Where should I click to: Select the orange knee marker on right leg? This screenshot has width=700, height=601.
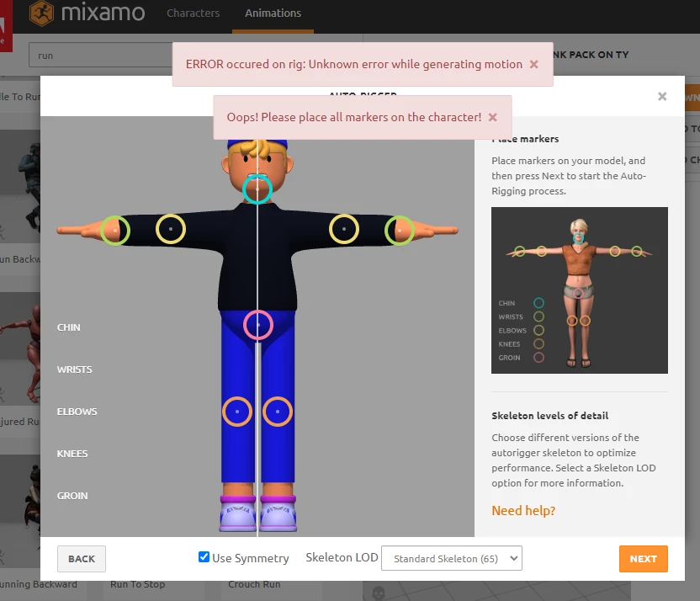(x=278, y=412)
